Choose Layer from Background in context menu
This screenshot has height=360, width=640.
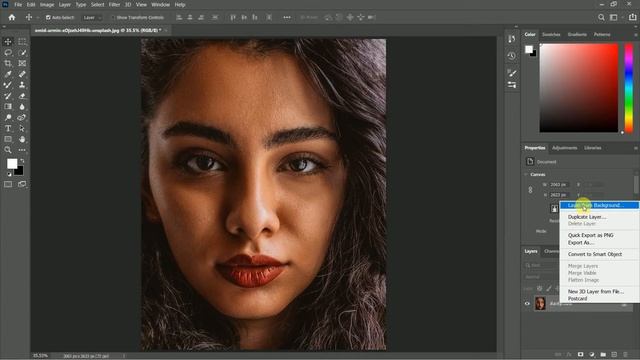click(x=599, y=205)
